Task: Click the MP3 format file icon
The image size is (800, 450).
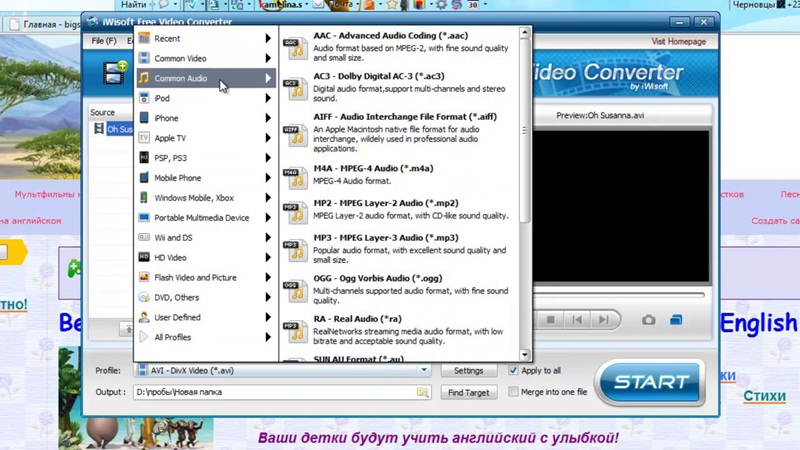Action: click(x=295, y=250)
